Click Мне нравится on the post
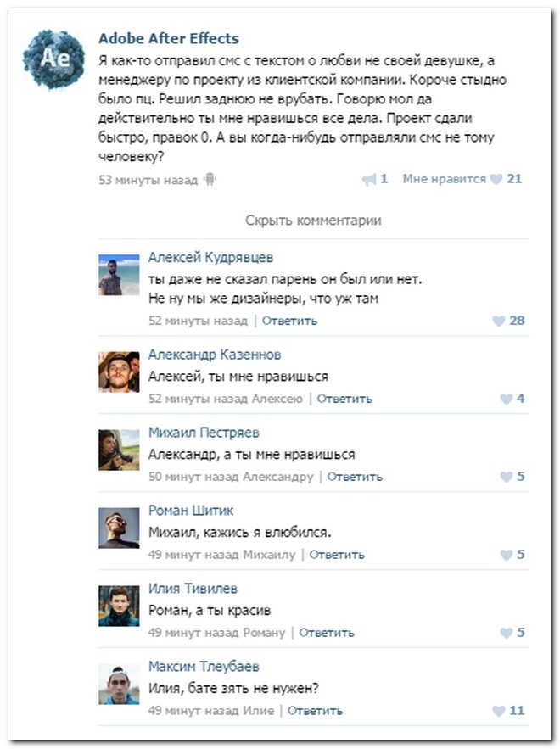Screen dimensions: 560x749 coord(444,179)
